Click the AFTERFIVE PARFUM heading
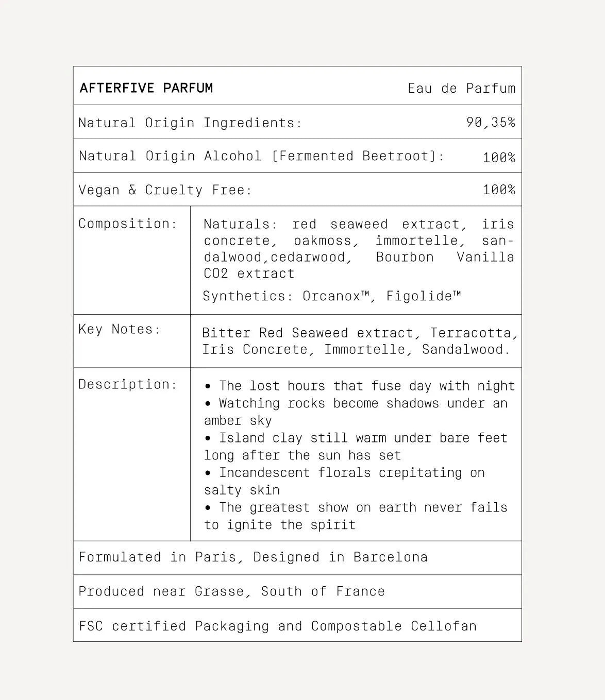Image resolution: width=605 pixels, height=700 pixels. click(146, 88)
